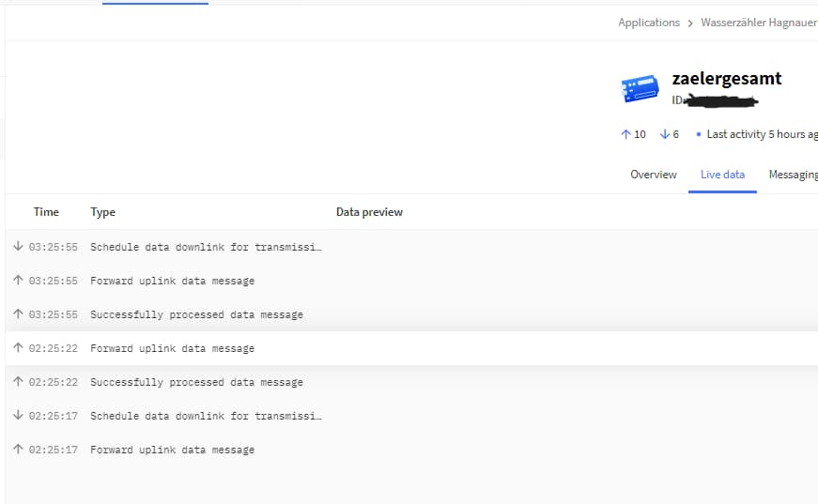Click uplink arrow of 02:25:22 Forward uplink row
818x504 pixels.
point(18,347)
